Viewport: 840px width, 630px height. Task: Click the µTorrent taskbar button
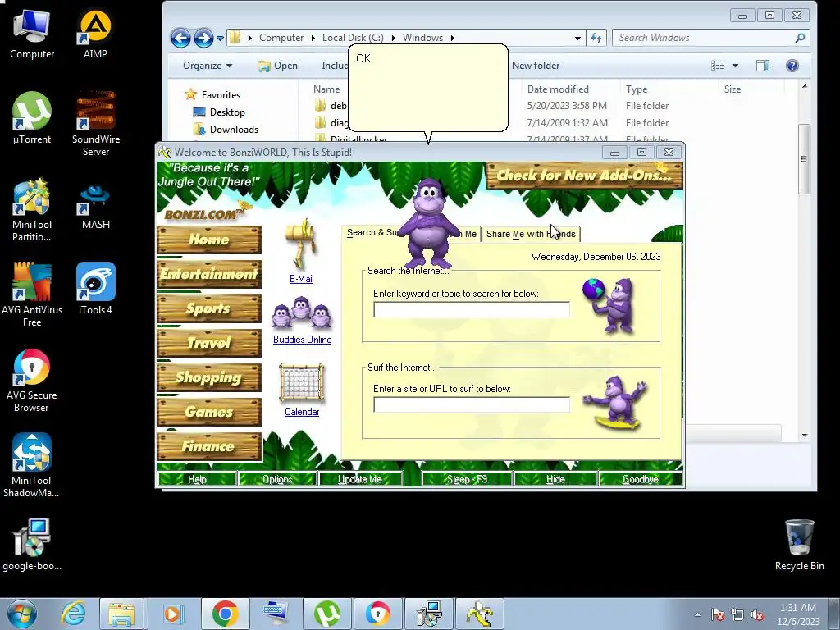(x=327, y=614)
